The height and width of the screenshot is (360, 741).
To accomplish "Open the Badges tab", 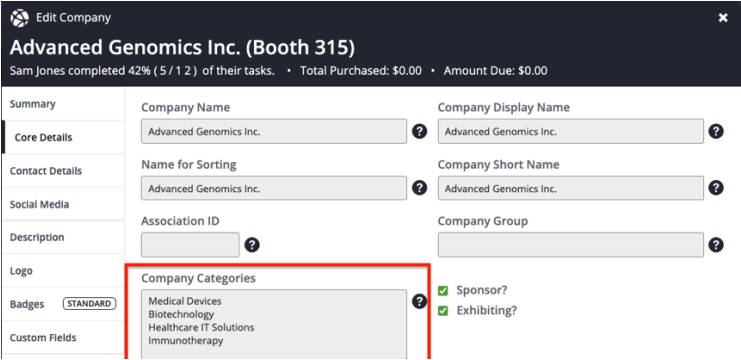I will [x=63, y=304].
